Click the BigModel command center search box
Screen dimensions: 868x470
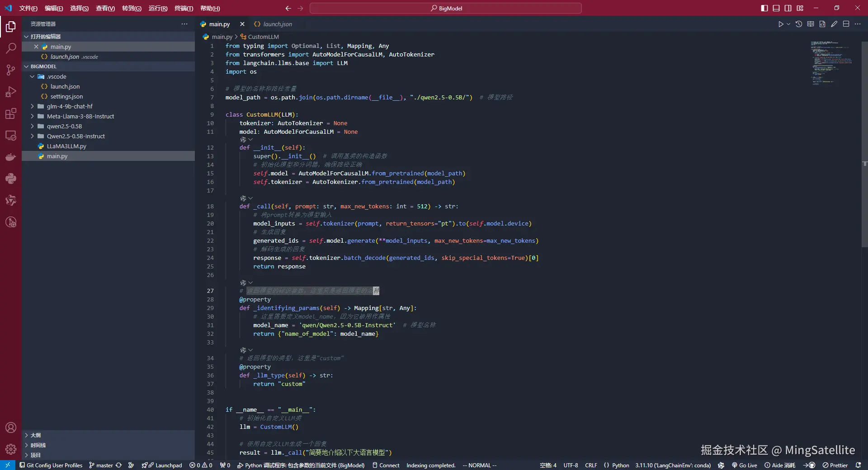point(446,8)
